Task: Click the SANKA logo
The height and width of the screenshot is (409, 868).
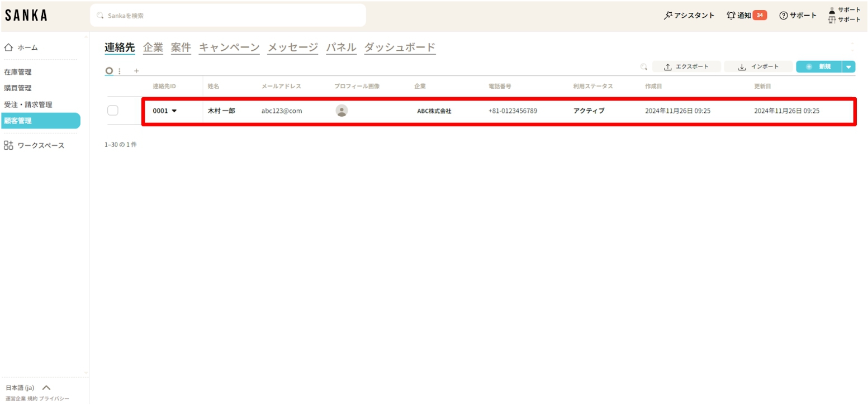Action: (x=26, y=16)
